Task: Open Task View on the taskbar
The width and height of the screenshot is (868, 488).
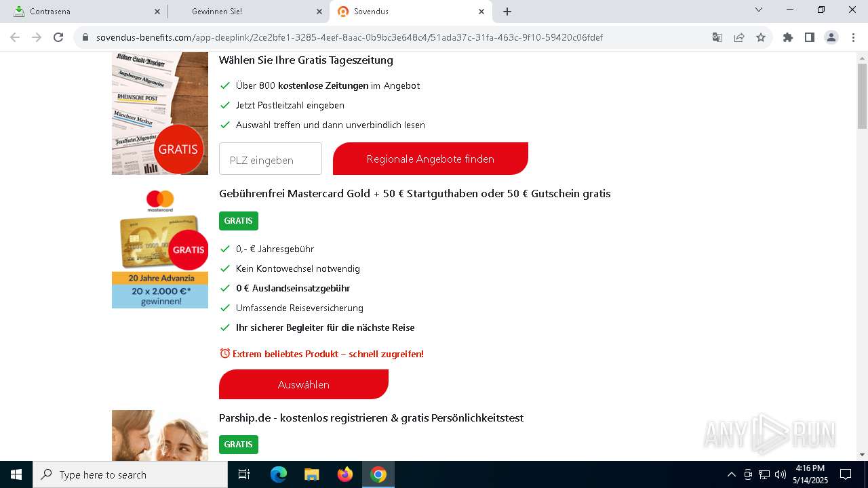Action: [244, 474]
